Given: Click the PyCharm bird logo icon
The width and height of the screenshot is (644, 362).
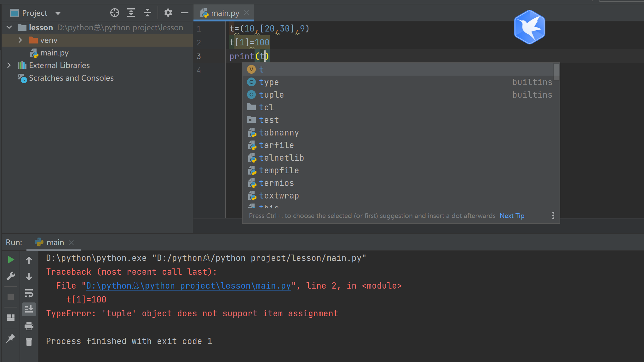Looking at the screenshot, I should tap(530, 28).
